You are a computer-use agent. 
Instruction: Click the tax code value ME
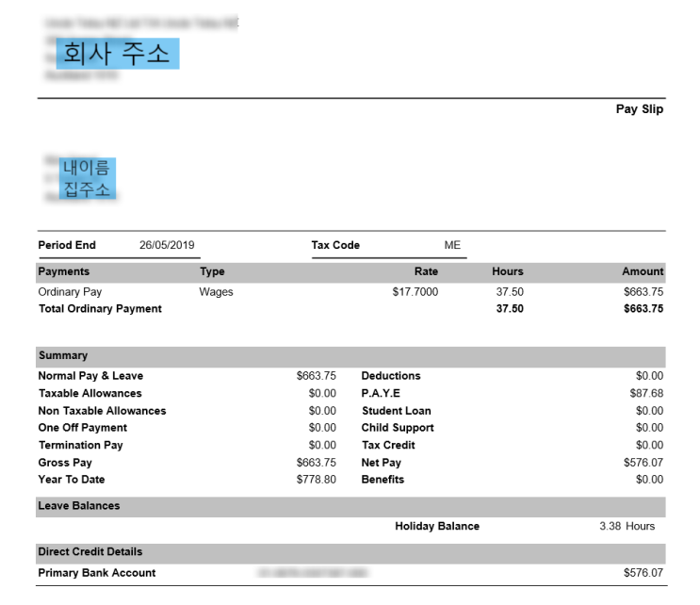[452, 245]
